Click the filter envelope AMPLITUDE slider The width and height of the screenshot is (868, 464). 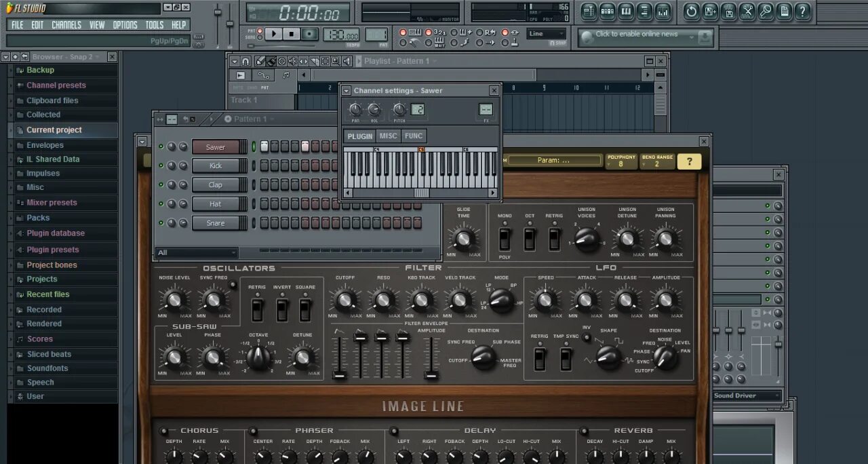431,356
